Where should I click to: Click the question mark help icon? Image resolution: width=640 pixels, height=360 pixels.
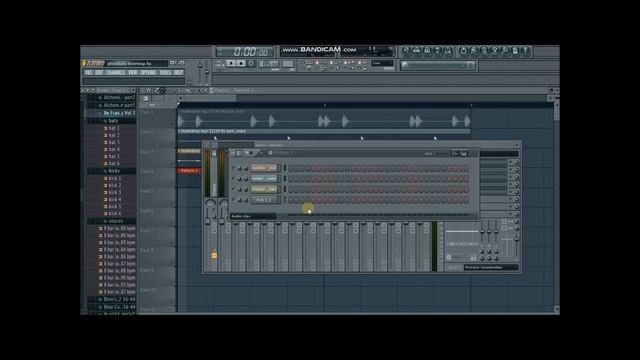526,51
